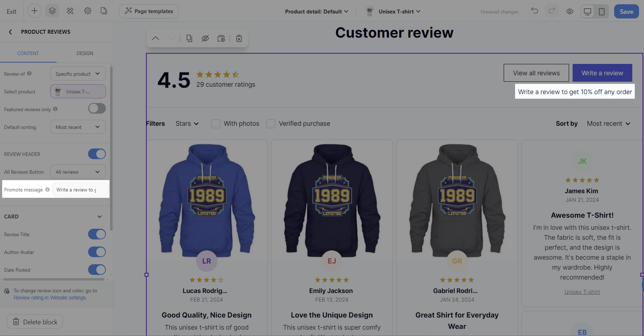Open Review rating in Website settings link
The width and height of the screenshot is (644, 336).
point(50,298)
